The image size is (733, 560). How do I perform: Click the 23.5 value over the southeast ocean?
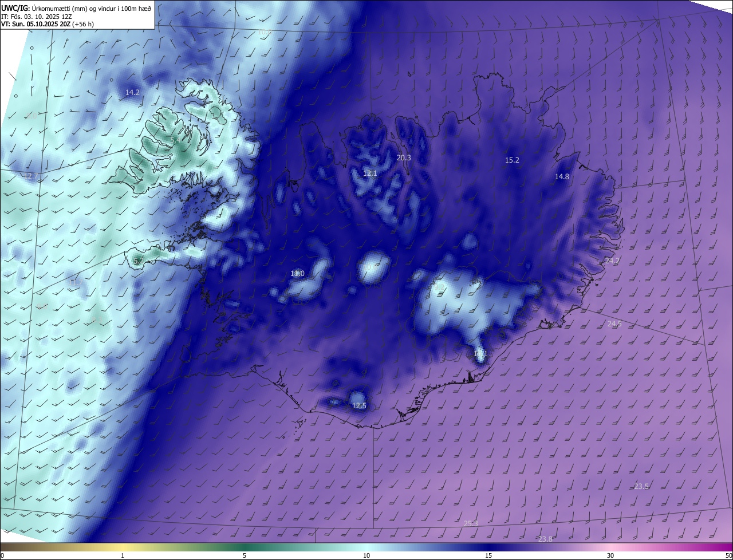pos(641,486)
